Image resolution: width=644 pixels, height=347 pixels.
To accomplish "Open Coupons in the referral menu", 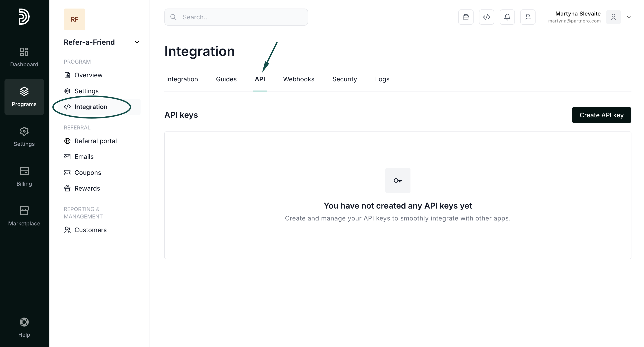I will pyautogui.click(x=88, y=173).
